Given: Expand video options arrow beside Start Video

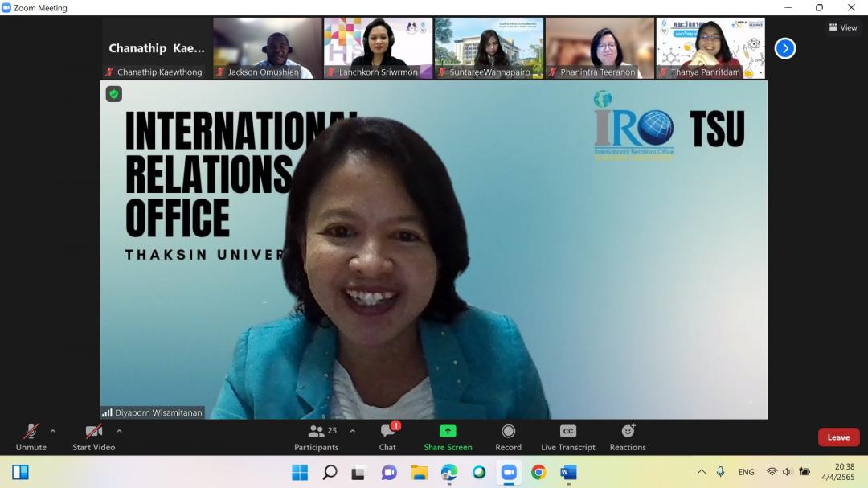Looking at the screenshot, I should [x=119, y=431].
